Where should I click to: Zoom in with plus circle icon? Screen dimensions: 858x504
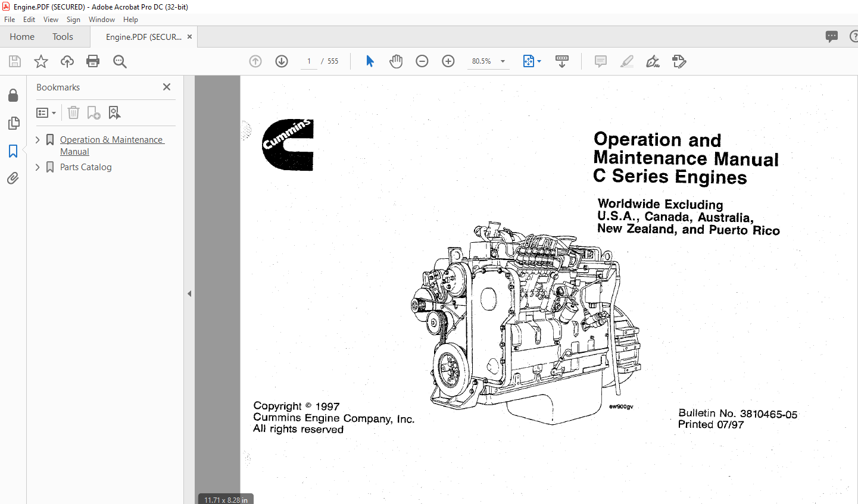click(448, 61)
